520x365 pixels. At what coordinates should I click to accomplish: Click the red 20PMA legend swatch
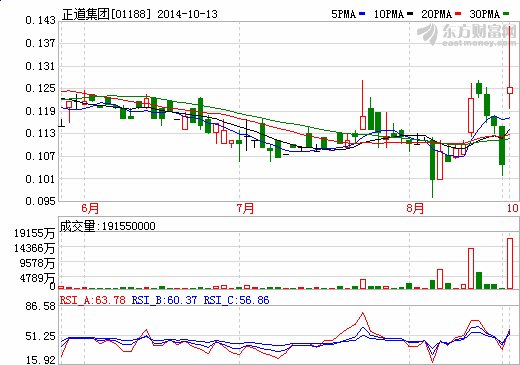(x=458, y=14)
